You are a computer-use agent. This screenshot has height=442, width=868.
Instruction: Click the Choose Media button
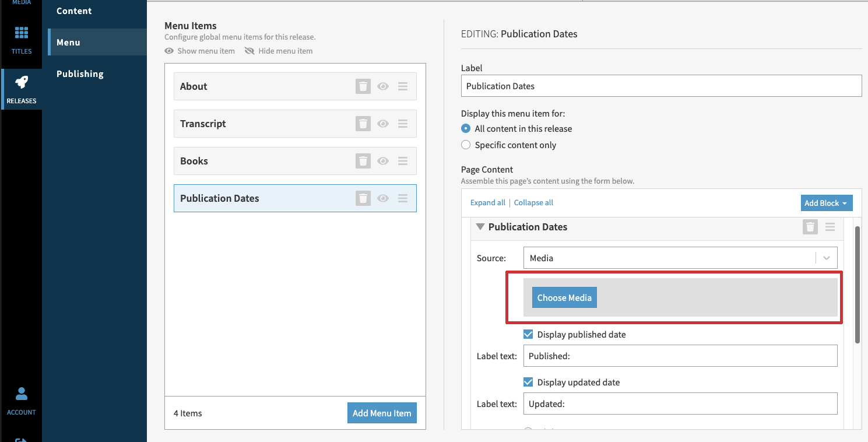coord(564,297)
